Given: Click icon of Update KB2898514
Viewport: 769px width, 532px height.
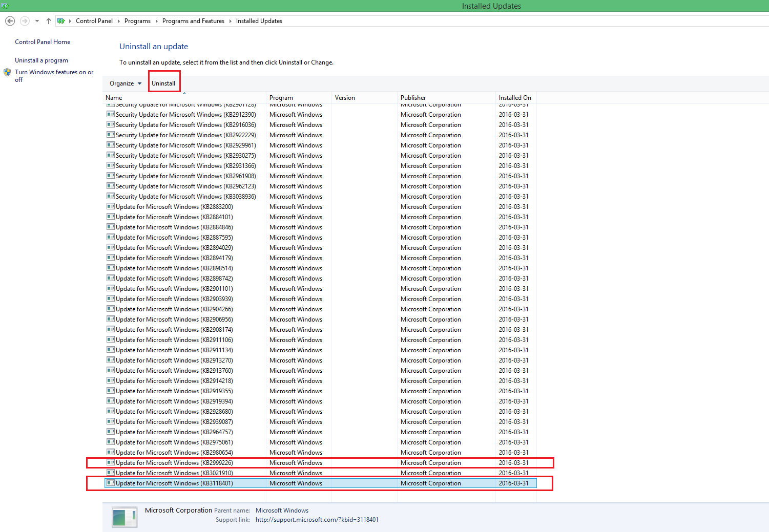Looking at the screenshot, I should coord(110,268).
